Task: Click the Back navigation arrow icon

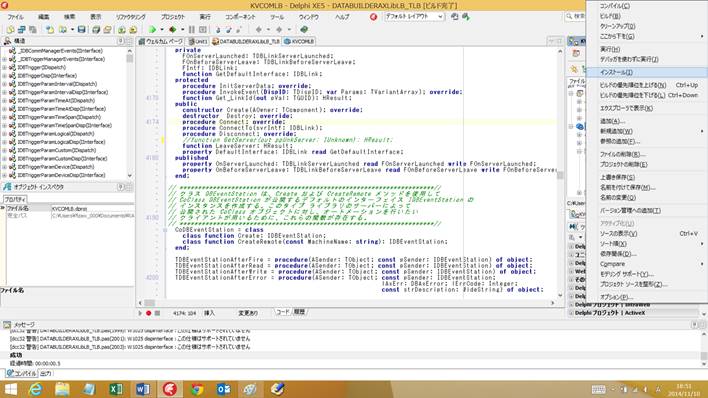Action: (258, 29)
